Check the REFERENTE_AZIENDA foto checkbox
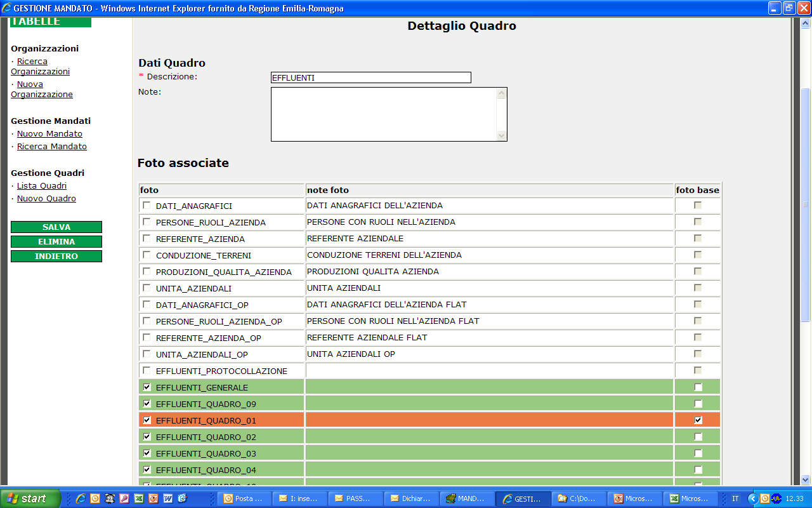This screenshot has height=508, width=812. click(x=147, y=238)
